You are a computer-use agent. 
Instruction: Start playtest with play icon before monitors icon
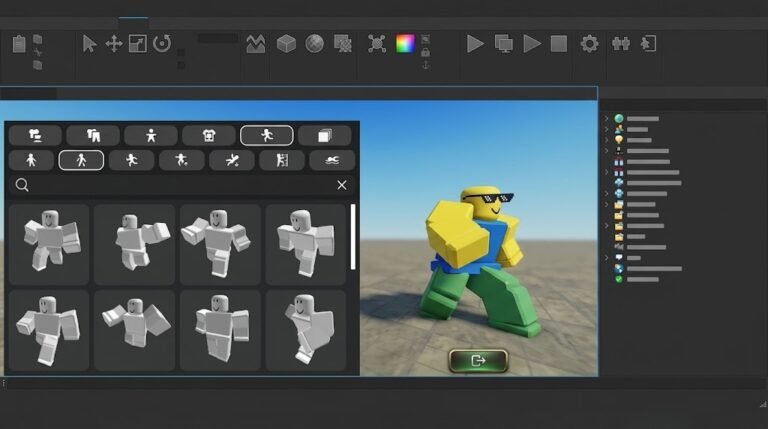click(x=475, y=44)
